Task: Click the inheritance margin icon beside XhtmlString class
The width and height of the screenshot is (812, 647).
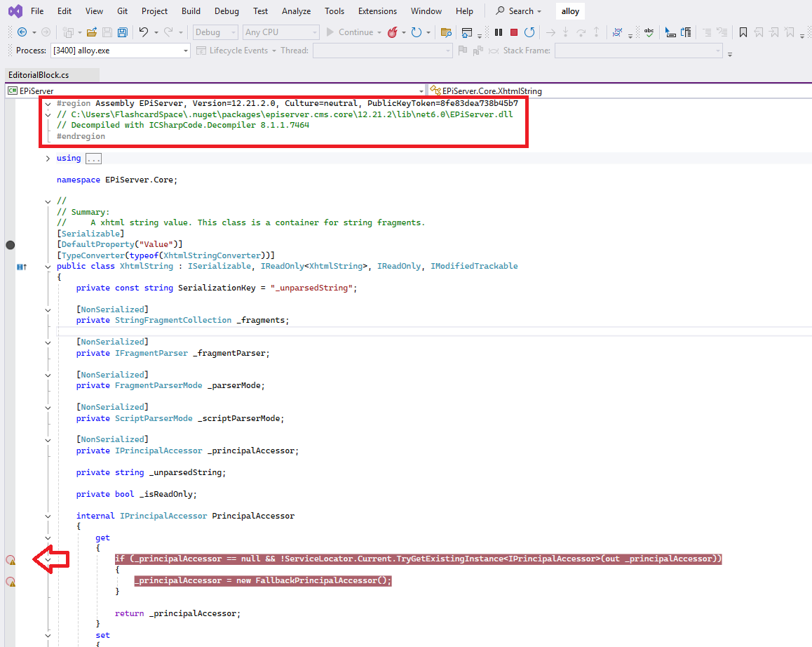Action: click(x=21, y=267)
